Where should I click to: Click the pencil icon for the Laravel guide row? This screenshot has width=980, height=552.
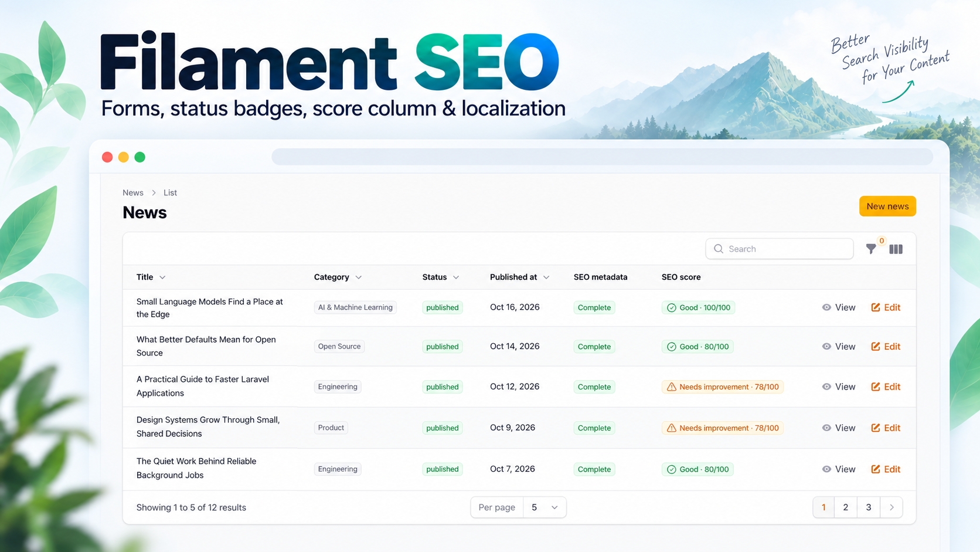click(x=876, y=387)
